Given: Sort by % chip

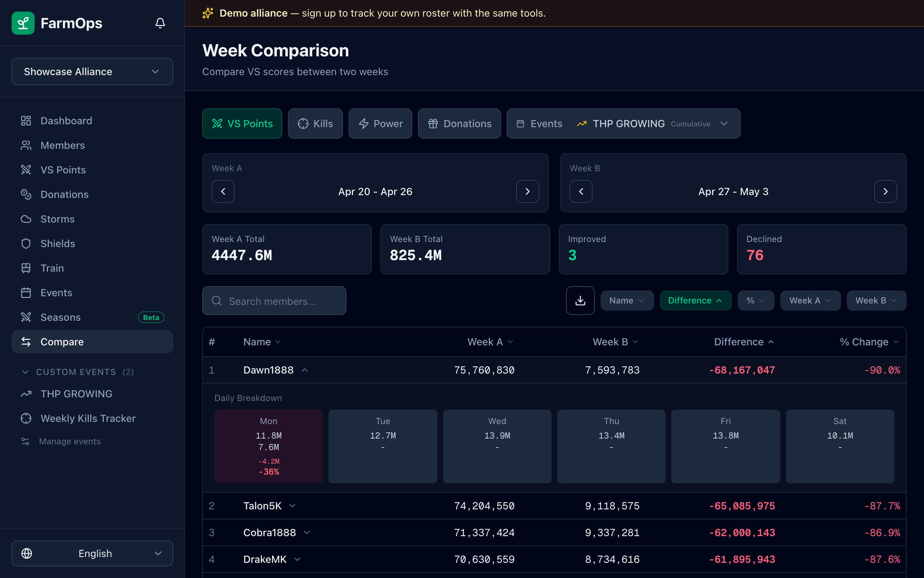Looking at the screenshot, I should (x=755, y=301).
